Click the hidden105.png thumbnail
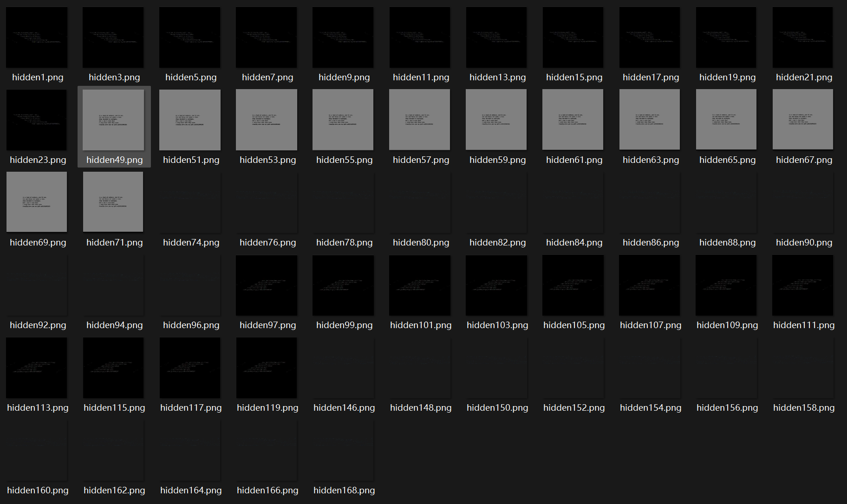The image size is (847, 504). click(x=573, y=285)
